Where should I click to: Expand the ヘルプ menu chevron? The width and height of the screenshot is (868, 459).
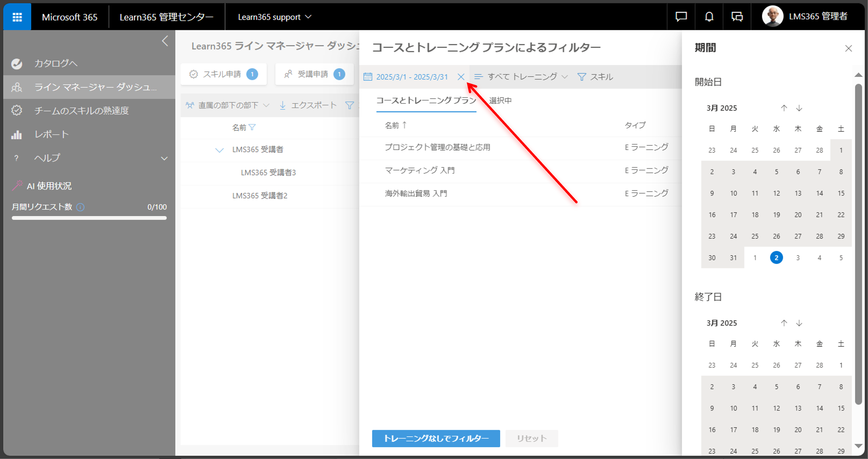click(x=164, y=158)
